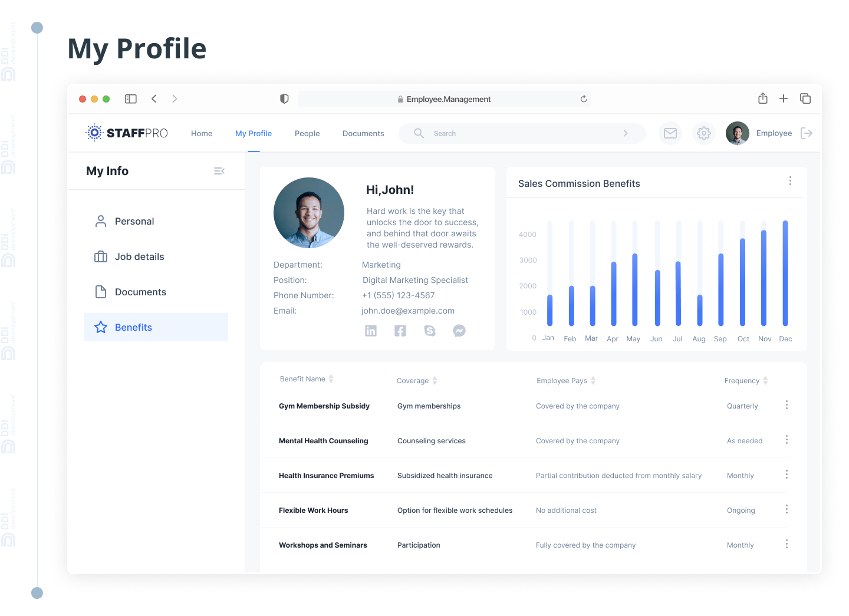
Task: Click into the Search field
Action: pyautogui.click(x=522, y=133)
